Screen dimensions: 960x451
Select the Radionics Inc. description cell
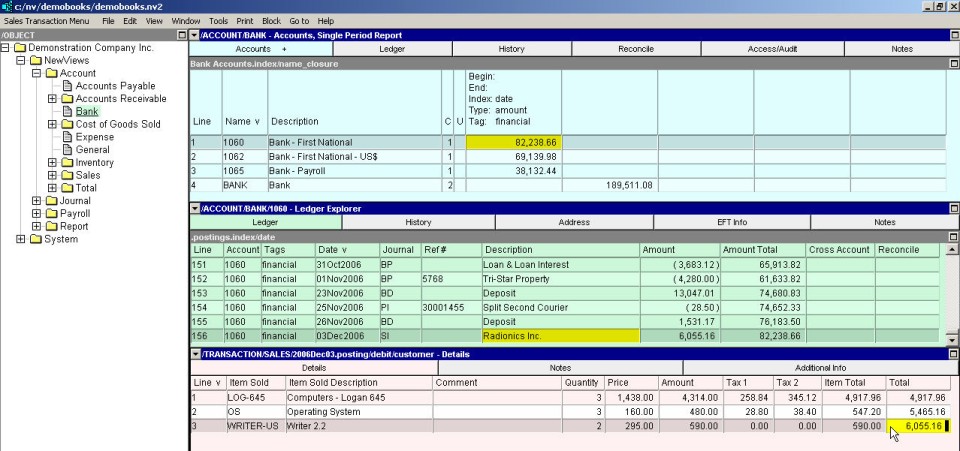[x=558, y=336]
